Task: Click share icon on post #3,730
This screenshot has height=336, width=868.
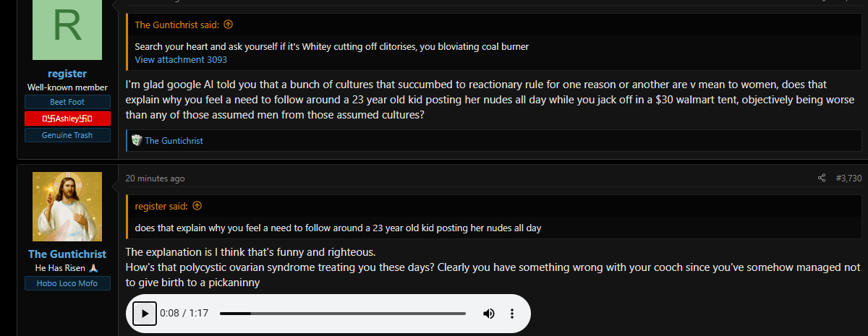Action: 822,178
